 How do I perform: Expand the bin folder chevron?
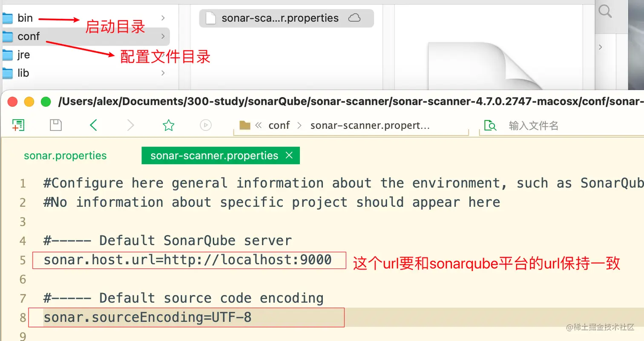tap(163, 18)
